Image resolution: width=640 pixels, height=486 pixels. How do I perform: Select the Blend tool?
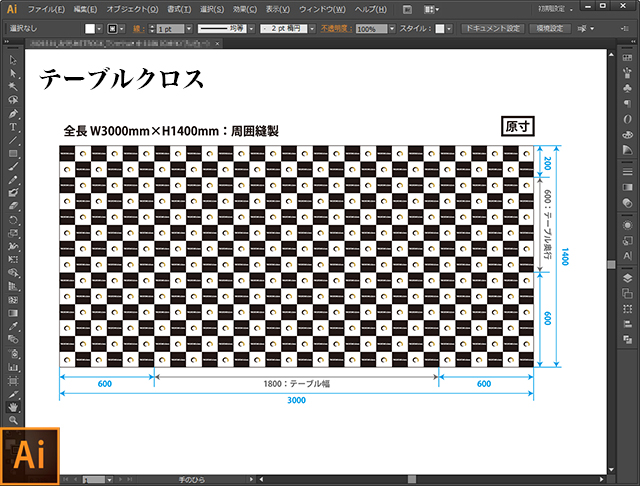pos(13,340)
